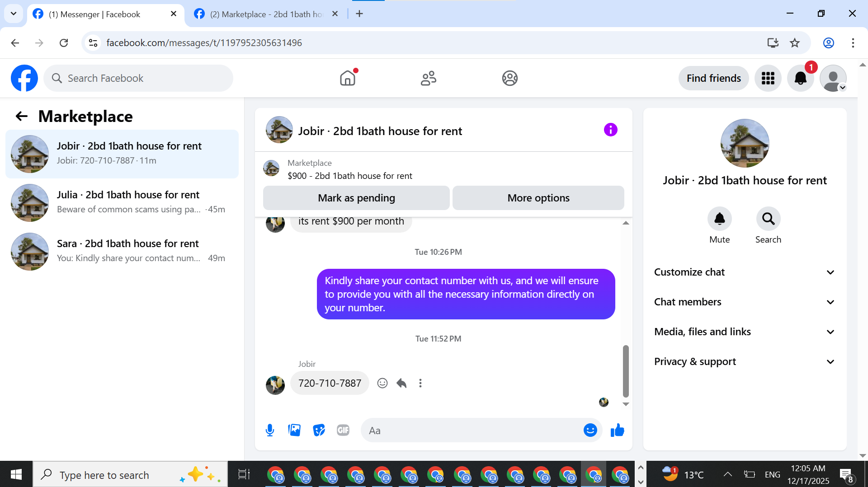Image resolution: width=868 pixels, height=487 pixels.
Task: Choose a sticker from the sticker icon
Action: click(x=319, y=431)
